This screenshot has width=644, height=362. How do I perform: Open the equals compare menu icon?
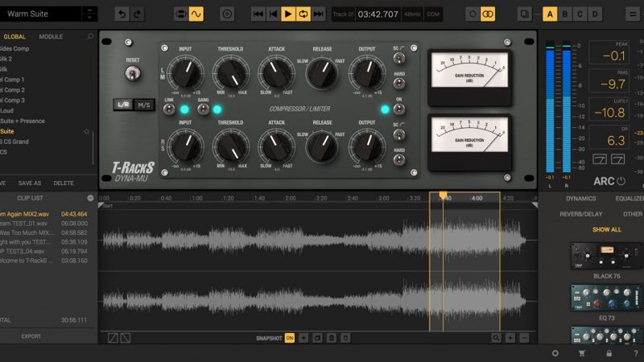point(633,14)
